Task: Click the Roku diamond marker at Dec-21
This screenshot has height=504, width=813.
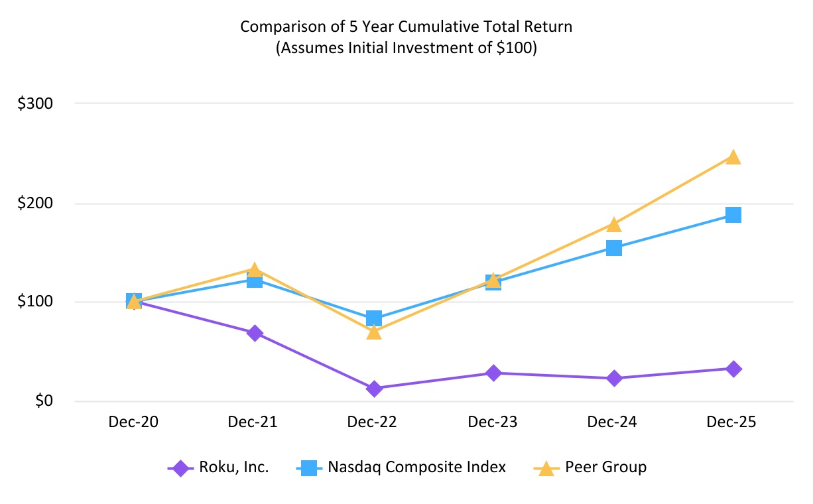Action: (254, 333)
